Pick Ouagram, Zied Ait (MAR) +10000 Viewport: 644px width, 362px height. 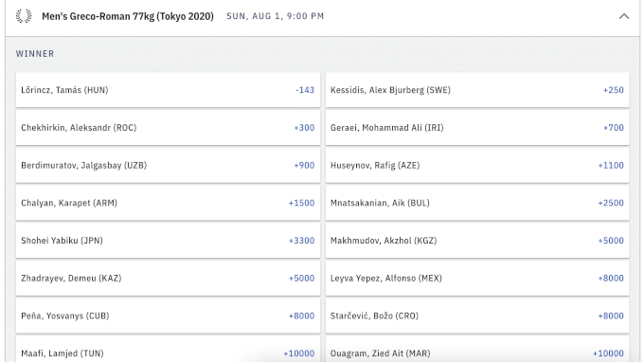pyautogui.click(x=477, y=350)
